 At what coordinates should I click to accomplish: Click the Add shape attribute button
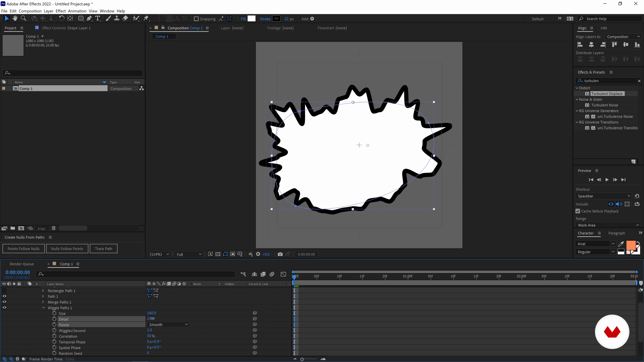pos(312,19)
